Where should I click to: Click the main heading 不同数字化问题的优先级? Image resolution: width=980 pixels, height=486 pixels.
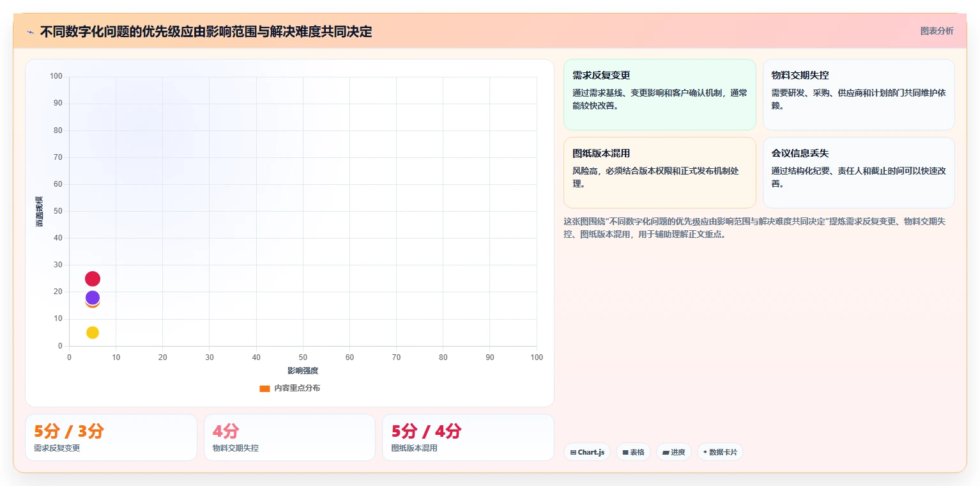click(206, 31)
